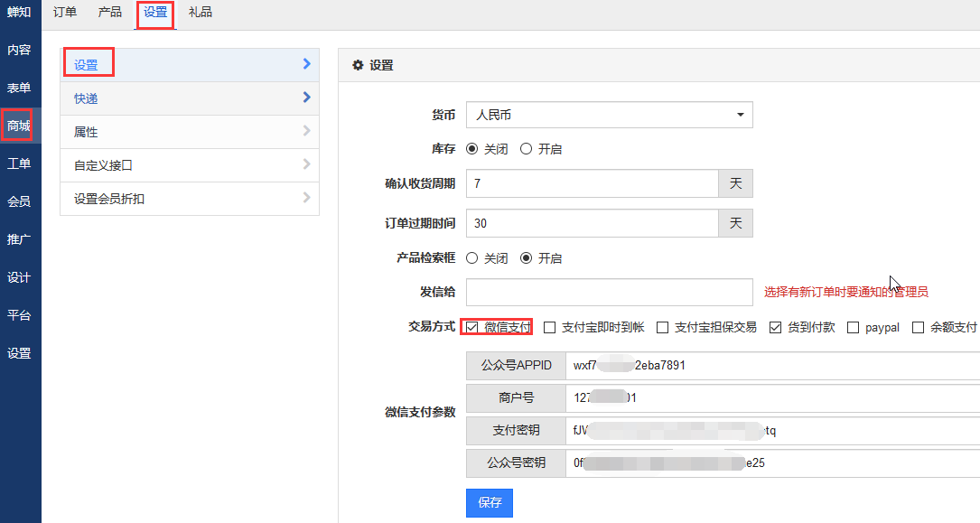This screenshot has width=980, height=523.
Task: Enable 支付宝即时到帐 payment checkbox
Action: point(550,328)
